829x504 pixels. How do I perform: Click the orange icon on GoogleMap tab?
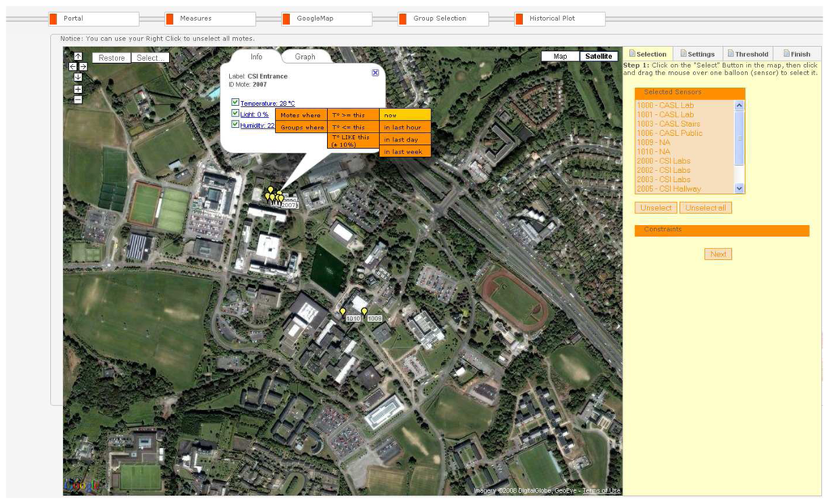pyautogui.click(x=286, y=19)
